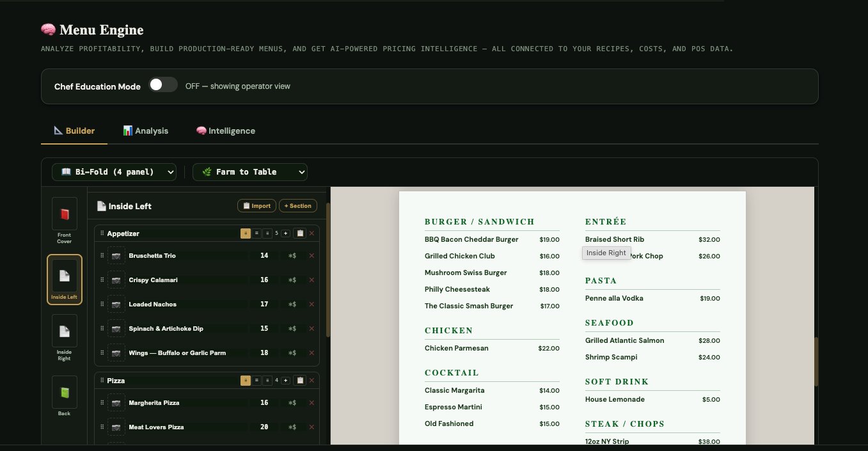Image resolution: width=868 pixels, height=451 pixels.
Task: Add a photo to Loaded Nachos
Action: 116,305
